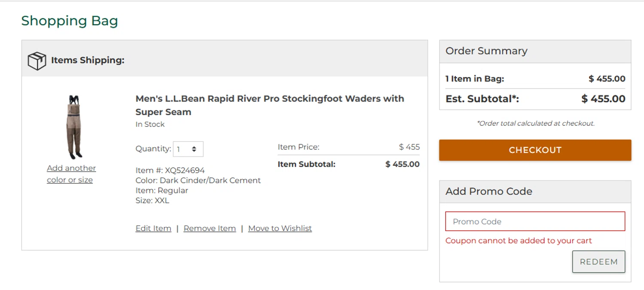Viewport: 644px width, 290px height.
Task: Click the 'In Stock' status text
Action: pyautogui.click(x=150, y=124)
